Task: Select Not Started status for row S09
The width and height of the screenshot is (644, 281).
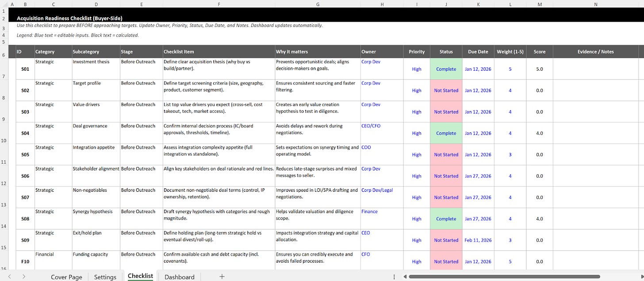Action: coord(446,240)
